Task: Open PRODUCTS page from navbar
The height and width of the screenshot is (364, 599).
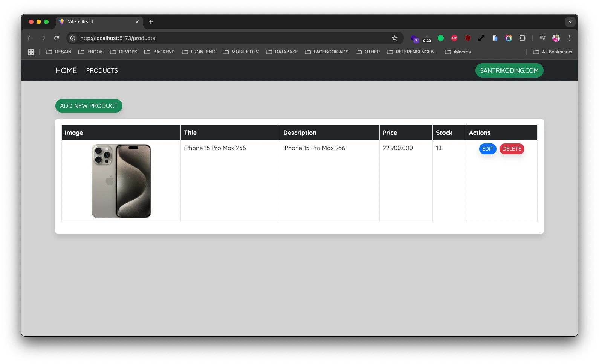Action: coord(102,70)
